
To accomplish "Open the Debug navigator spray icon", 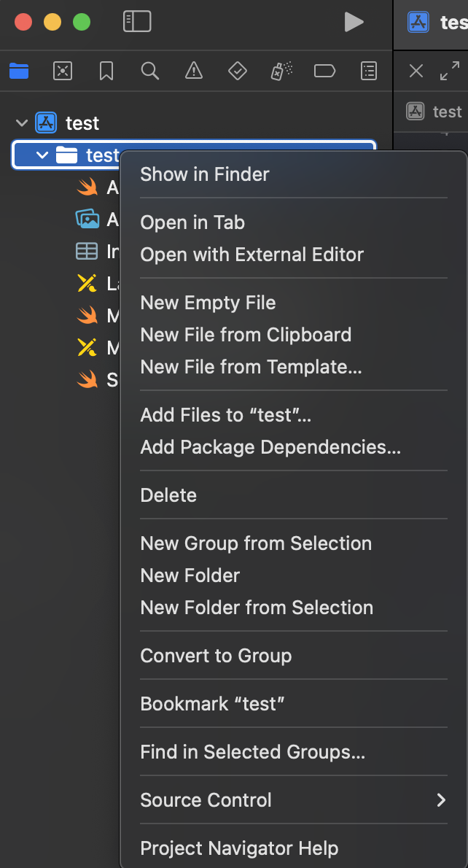I will tap(281, 71).
